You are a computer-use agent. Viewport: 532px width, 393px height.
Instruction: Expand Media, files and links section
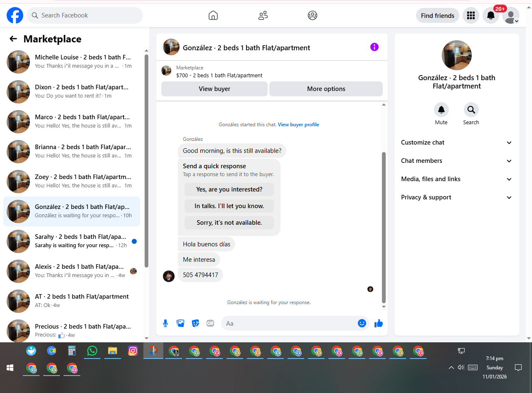[x=457, y=179]
